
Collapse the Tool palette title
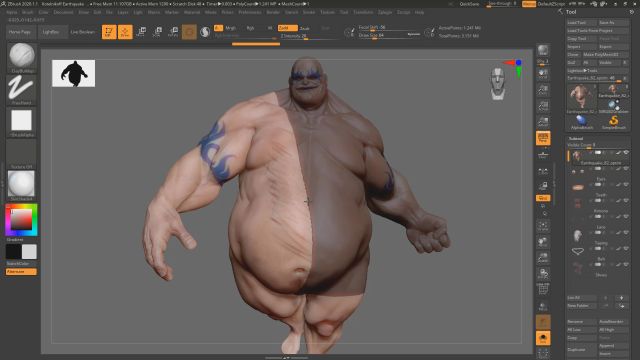(x=571, y=12)
